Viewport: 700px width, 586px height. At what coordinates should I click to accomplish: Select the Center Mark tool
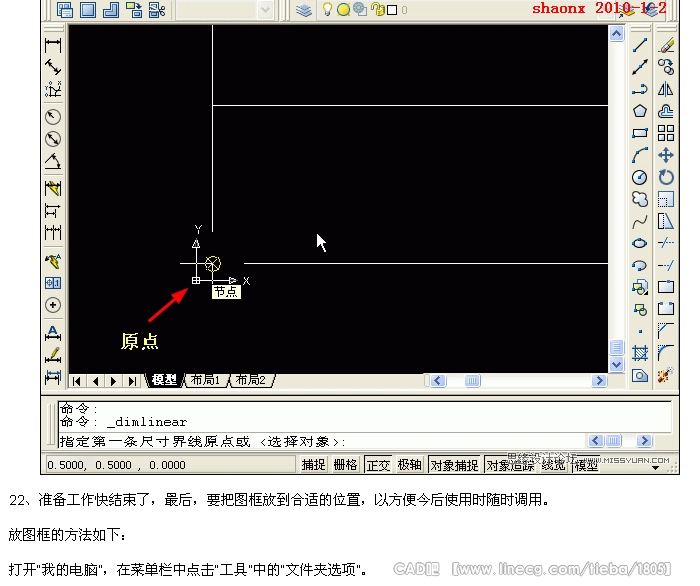tap(53, 305)
